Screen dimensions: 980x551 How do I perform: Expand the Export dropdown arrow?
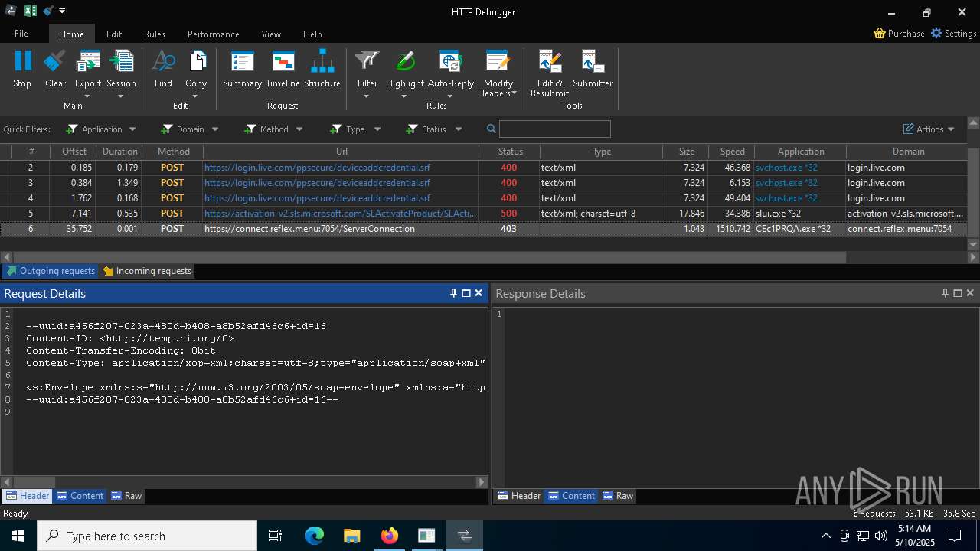coord(87,96)
